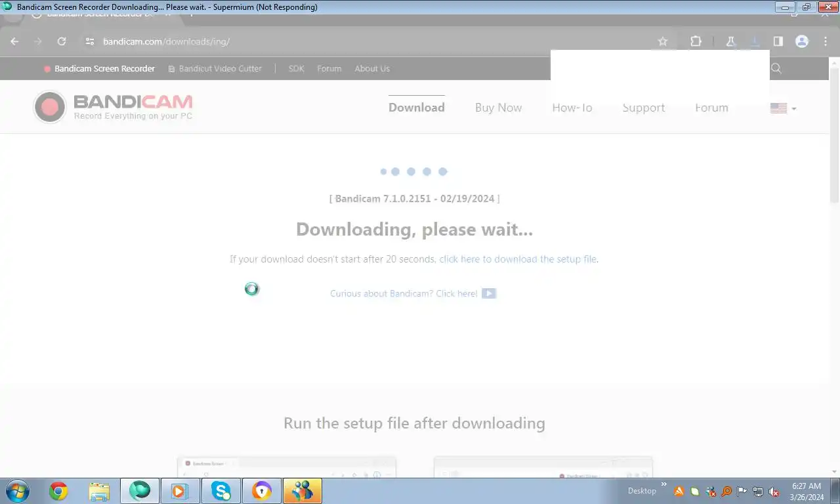Open Windows Live Messenger taskbar icon
The image size is (840, 504).
click(303, 491)
